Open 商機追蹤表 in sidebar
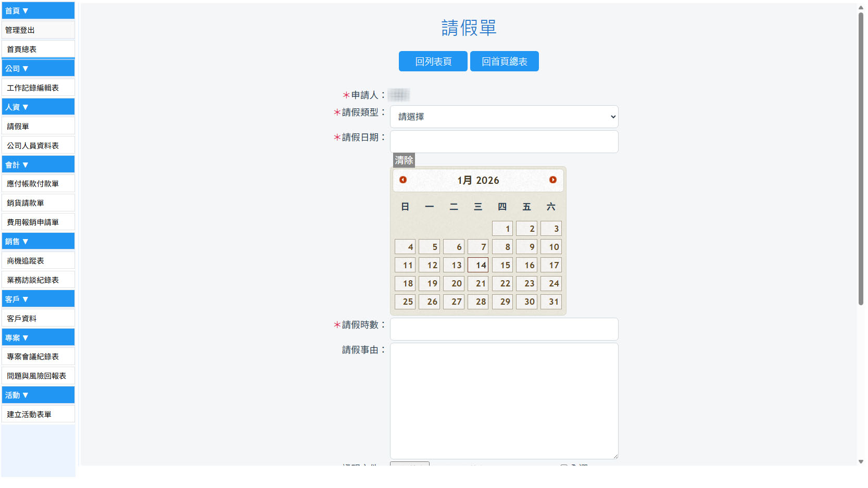Viewport: 868px width, 488px height. point(38,260)
